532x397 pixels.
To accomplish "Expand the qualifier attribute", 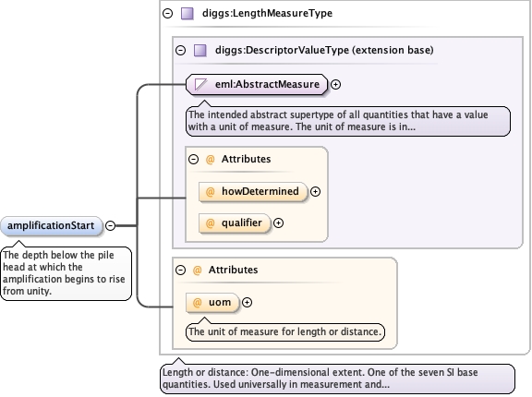I will pyautogui.click(x=279, y=223).
